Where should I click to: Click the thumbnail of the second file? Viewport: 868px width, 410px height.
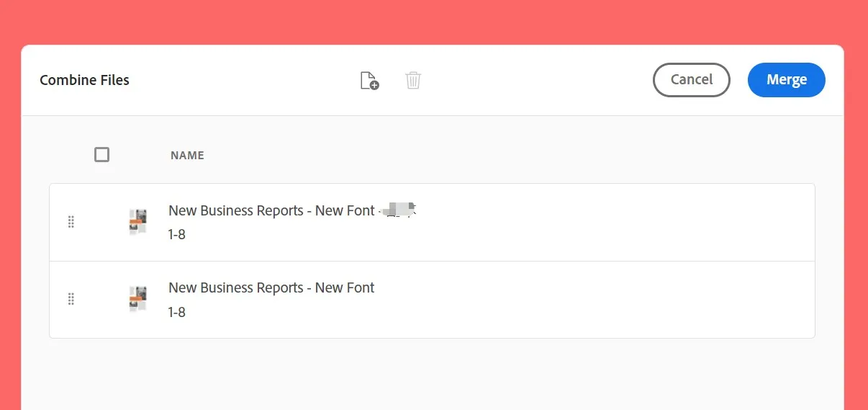click(137, 299)
